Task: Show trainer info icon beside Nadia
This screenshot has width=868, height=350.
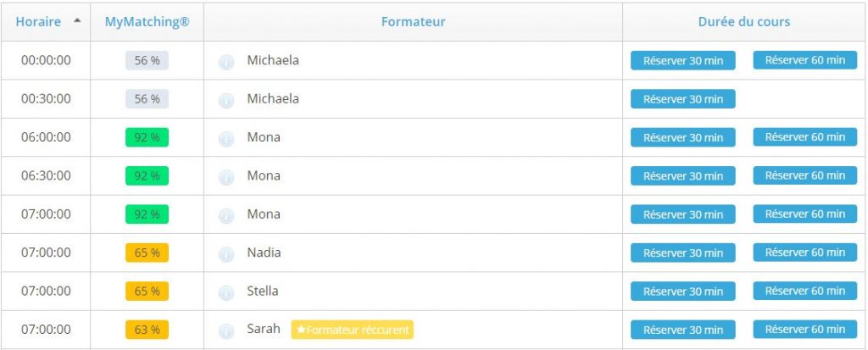Action: tap(225, 254)
